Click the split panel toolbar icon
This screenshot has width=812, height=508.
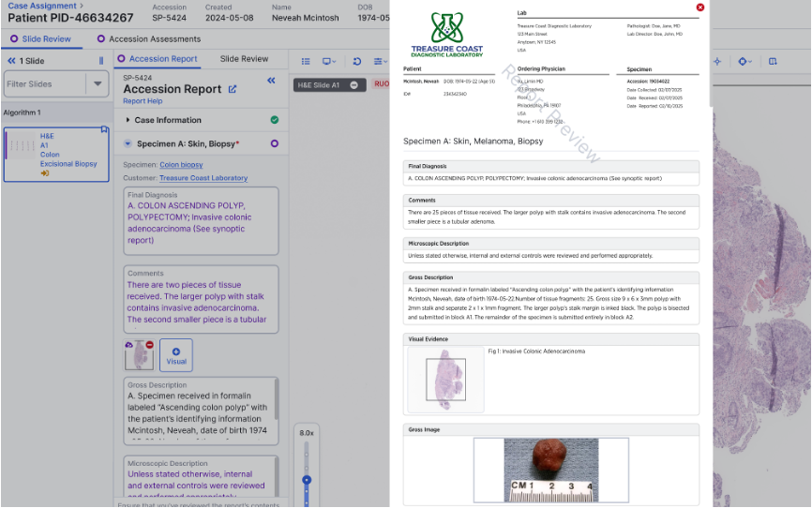pyautogui.click(x=773, y=61)
